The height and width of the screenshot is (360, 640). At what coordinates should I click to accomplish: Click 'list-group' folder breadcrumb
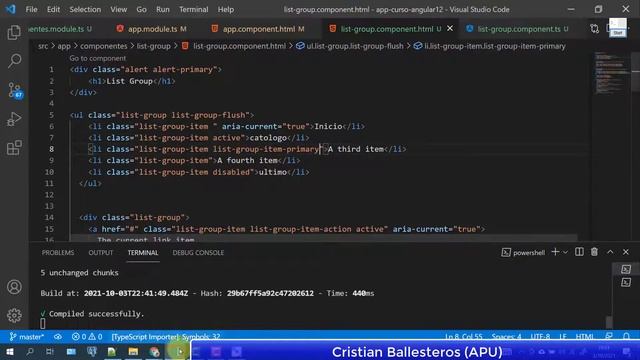click(x=153, y=46)
